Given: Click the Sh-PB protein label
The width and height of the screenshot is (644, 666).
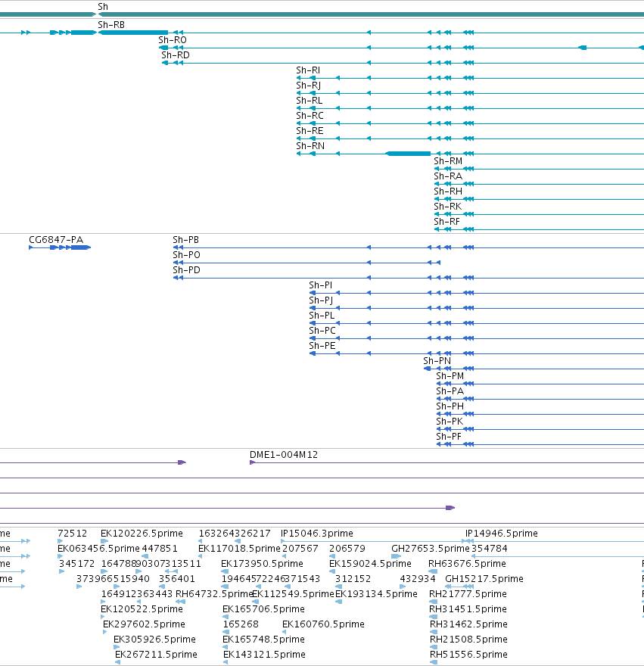Looking at the screenshot, I should (x=185, y=240).
